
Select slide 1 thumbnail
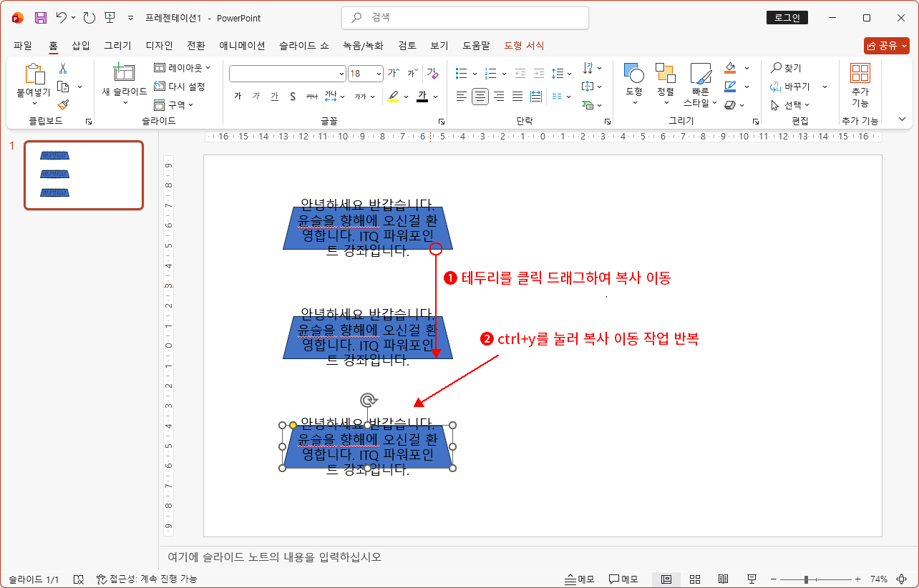point(83,175)
